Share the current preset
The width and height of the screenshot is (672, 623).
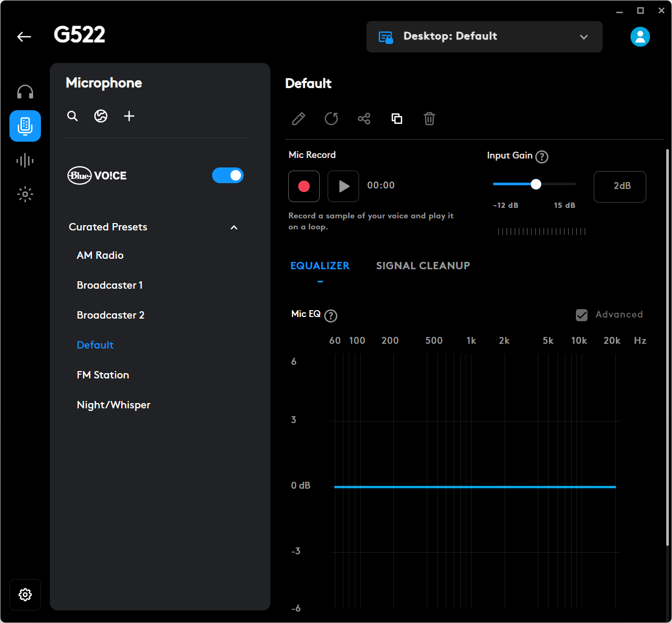click(364, 119)
